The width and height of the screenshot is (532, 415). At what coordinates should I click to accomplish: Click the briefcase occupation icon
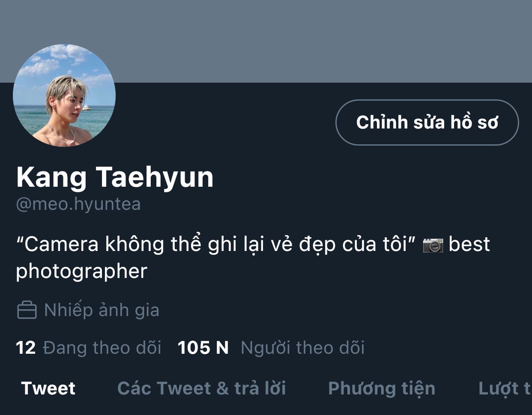pyautogui.click(x=27, y=310)
